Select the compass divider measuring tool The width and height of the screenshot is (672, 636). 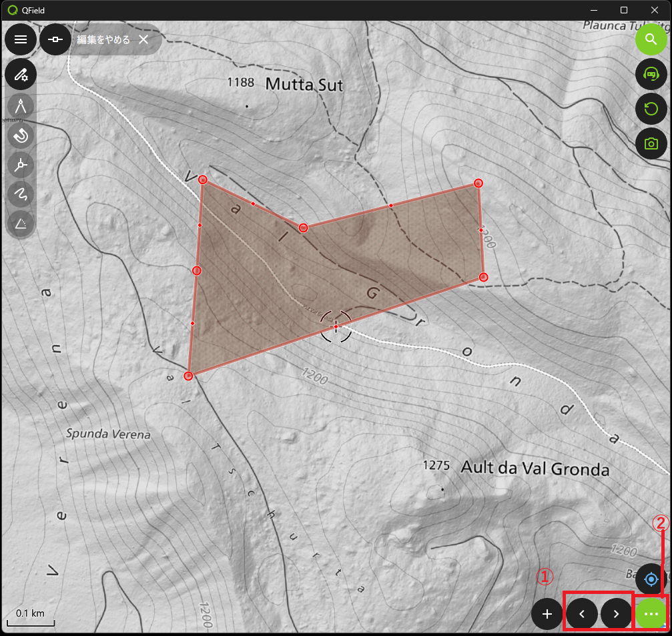(x=21, y=105)
